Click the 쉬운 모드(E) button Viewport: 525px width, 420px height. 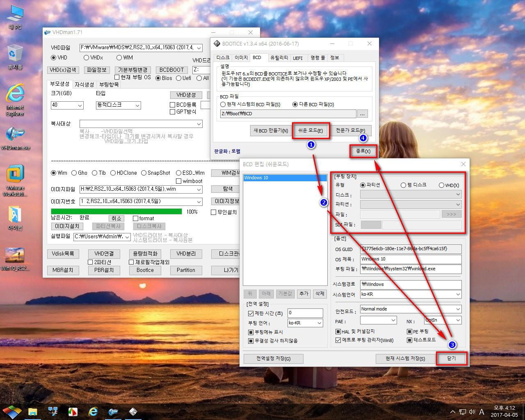[310, 130]
